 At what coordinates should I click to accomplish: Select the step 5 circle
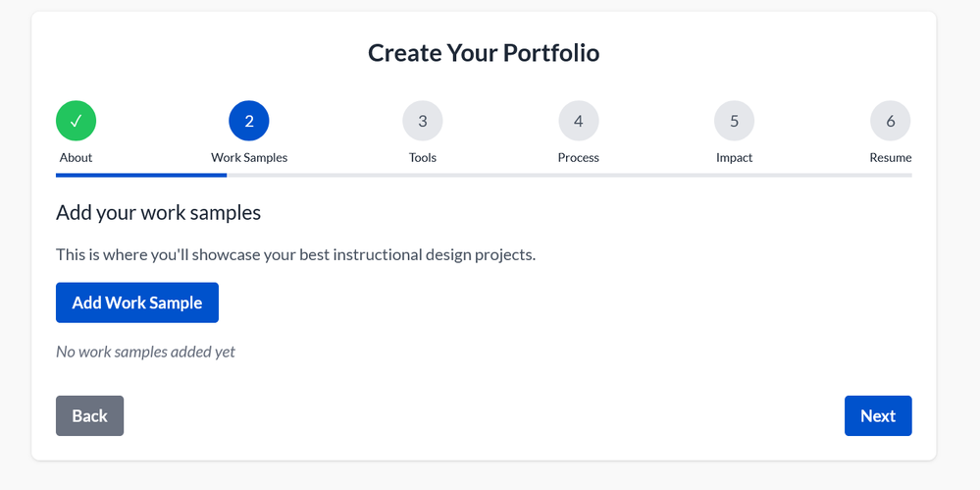pyautogui.click(x=734, y=122)
